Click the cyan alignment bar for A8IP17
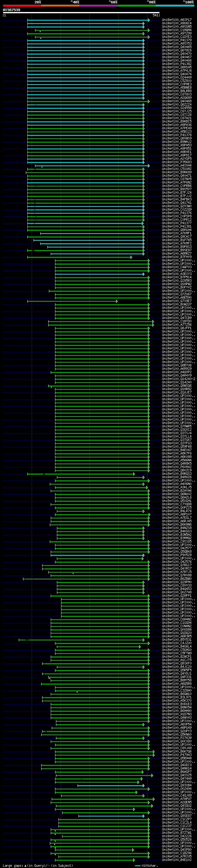Image resolution: width=197 pixels, height=868 pixels. click(89, 20)
